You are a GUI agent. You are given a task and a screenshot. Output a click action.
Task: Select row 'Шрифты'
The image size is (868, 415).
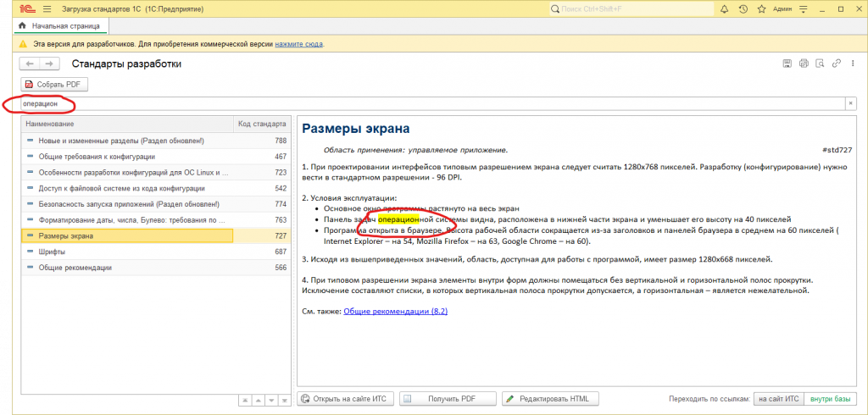(x=127, y=252)
